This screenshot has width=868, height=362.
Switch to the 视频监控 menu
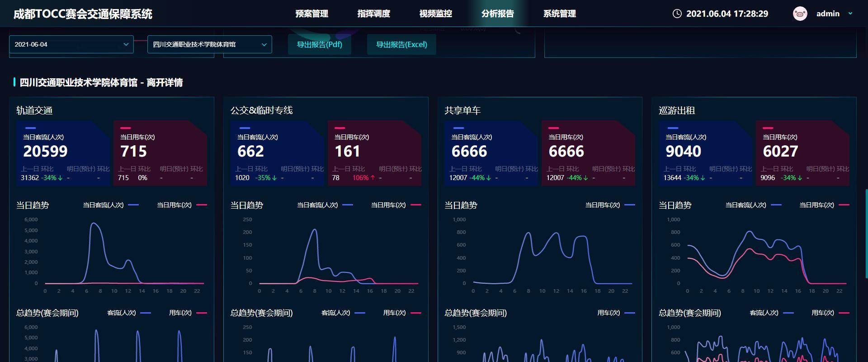point(435,14)
